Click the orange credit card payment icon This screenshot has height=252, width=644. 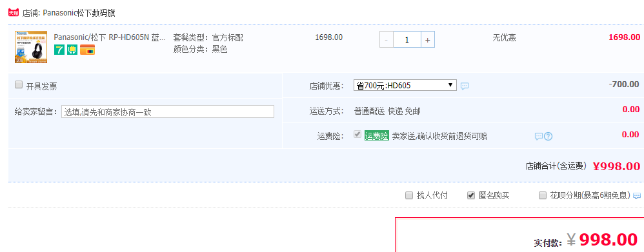click(88, 50)
